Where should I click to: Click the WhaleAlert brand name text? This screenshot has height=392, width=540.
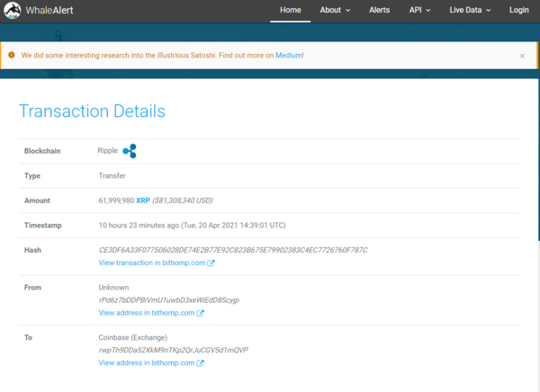(49, 10)
